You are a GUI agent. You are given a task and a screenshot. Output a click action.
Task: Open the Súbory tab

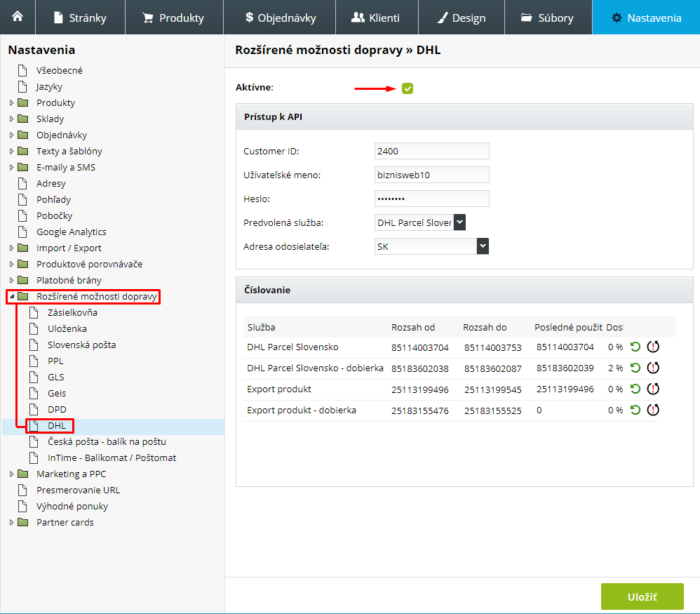[548, 18]
